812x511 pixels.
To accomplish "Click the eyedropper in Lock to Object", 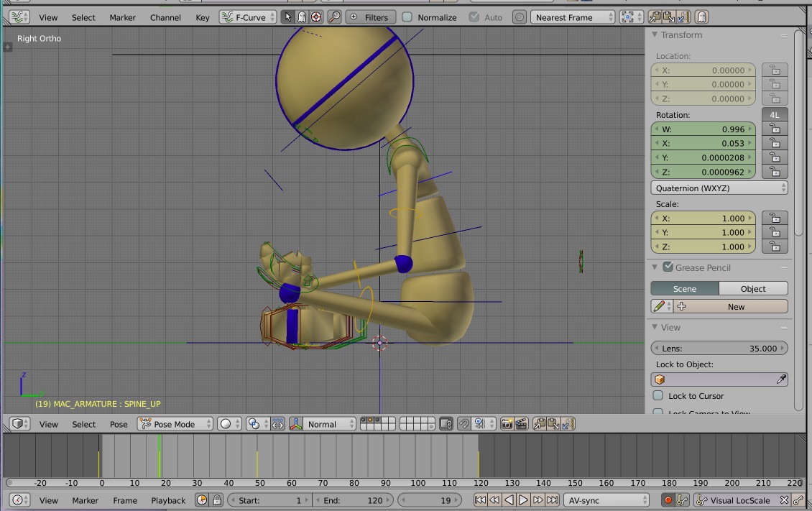I will click(781, 379).
